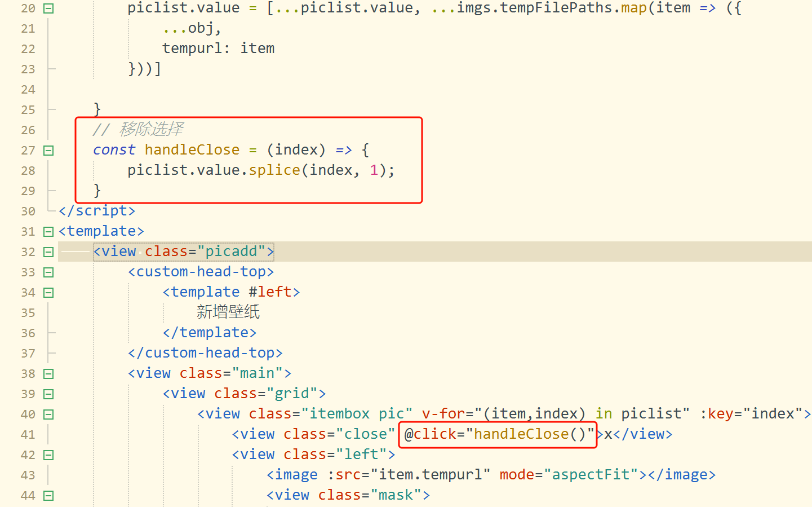This screenshot has height=507, width=812.
Task: Select line number 41 in the gutter
Action: [x=28, y=435]
